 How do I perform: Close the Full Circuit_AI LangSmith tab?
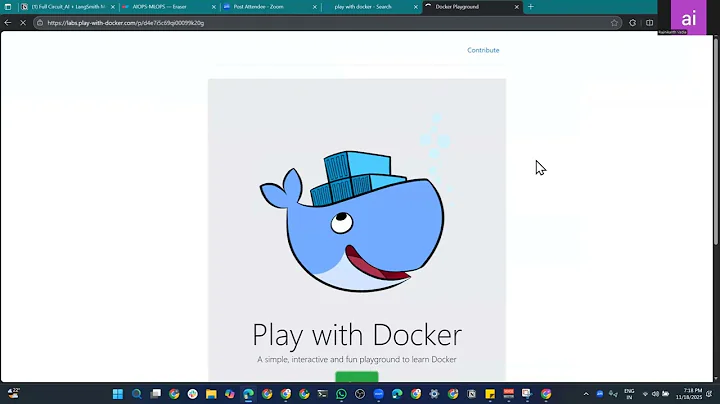pyautogui.click(x=113, y=7)
